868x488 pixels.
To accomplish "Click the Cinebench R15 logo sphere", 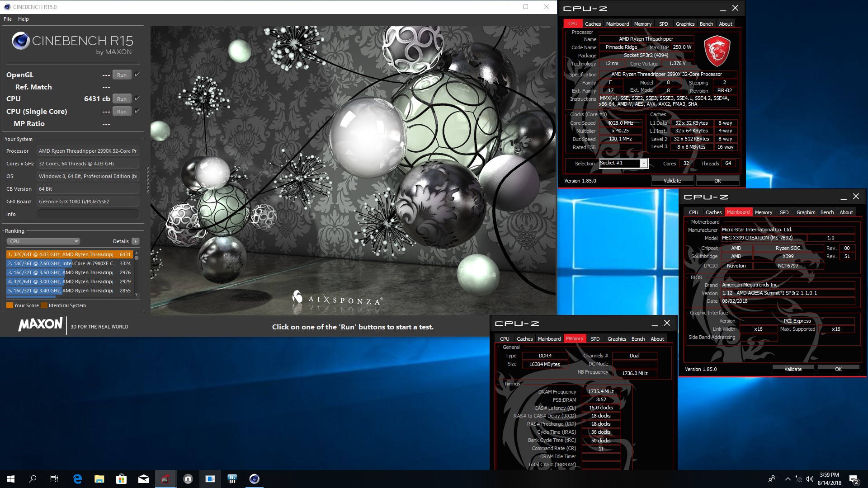I will tap(21, 41).
